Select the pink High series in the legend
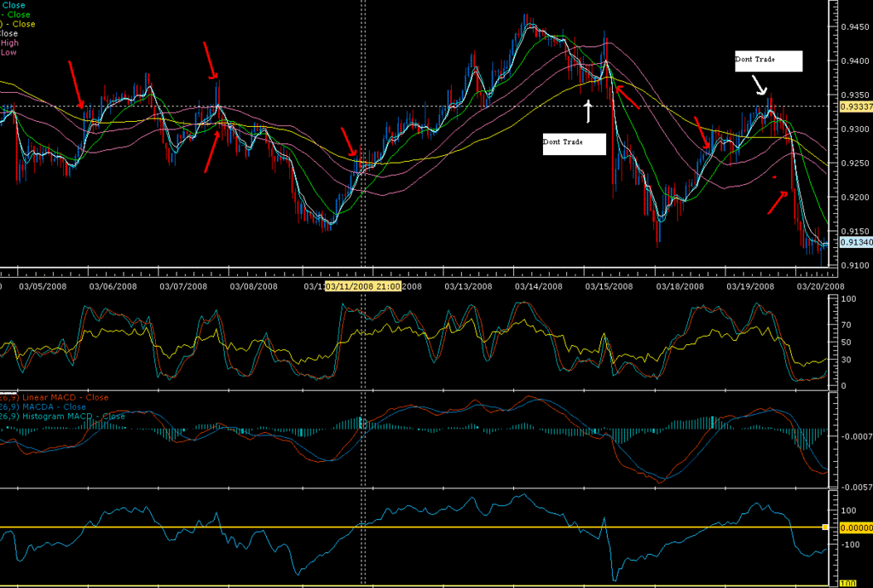Viewport: 873px width, 588px height. coord(9,43)
